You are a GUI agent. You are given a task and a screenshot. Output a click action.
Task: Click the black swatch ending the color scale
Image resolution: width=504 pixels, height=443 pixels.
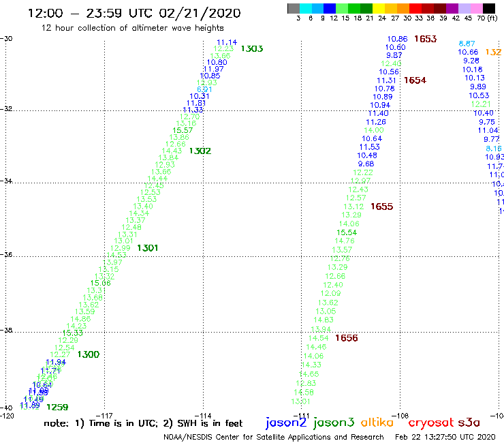pyautogui.click(x=488, y=8)
